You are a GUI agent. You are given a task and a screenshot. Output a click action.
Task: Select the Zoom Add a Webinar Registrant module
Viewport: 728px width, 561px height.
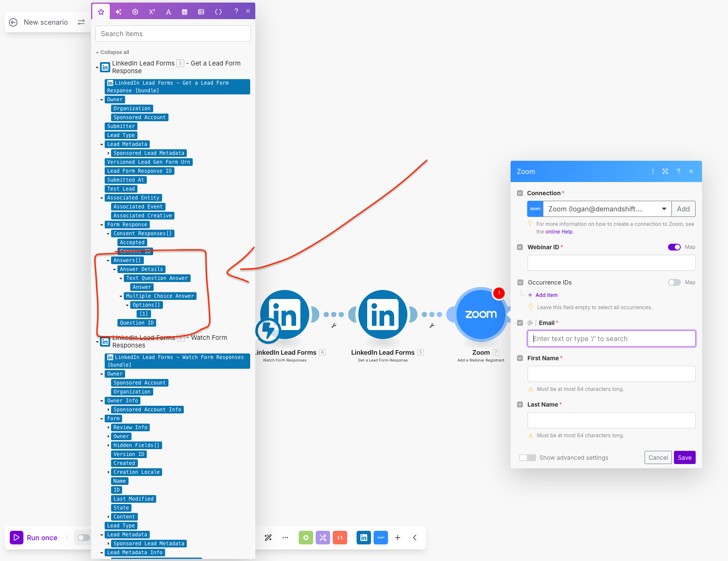pos(481,314)
